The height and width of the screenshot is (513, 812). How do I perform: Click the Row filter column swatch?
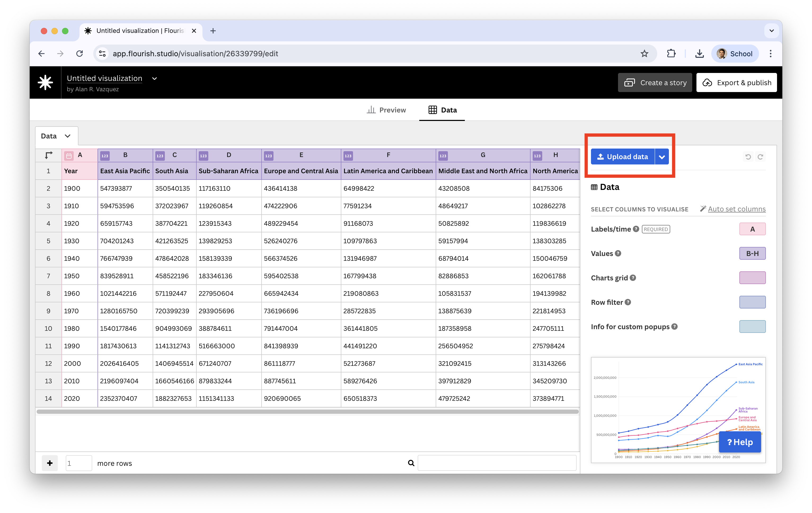pyautogui.click(x=752, y=302)
